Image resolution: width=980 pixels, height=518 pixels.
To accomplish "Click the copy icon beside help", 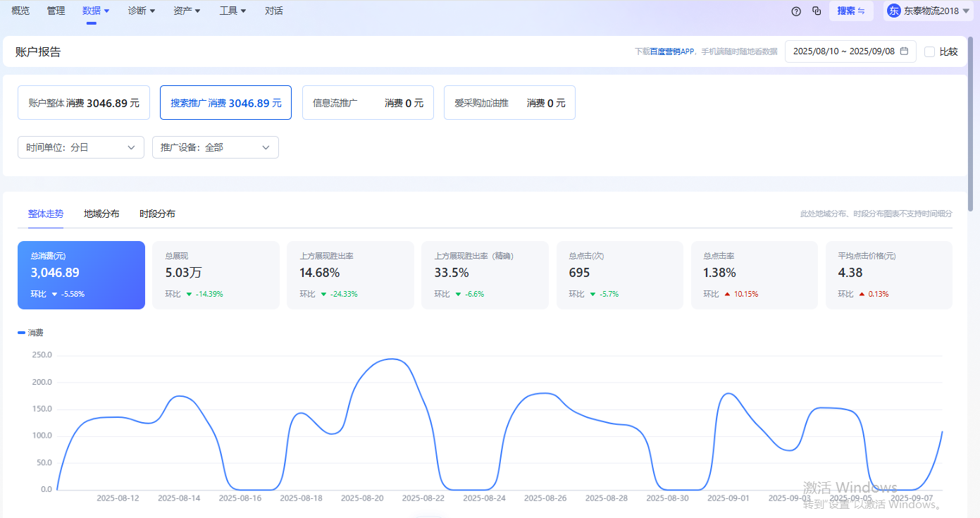I will coord(817,11).
